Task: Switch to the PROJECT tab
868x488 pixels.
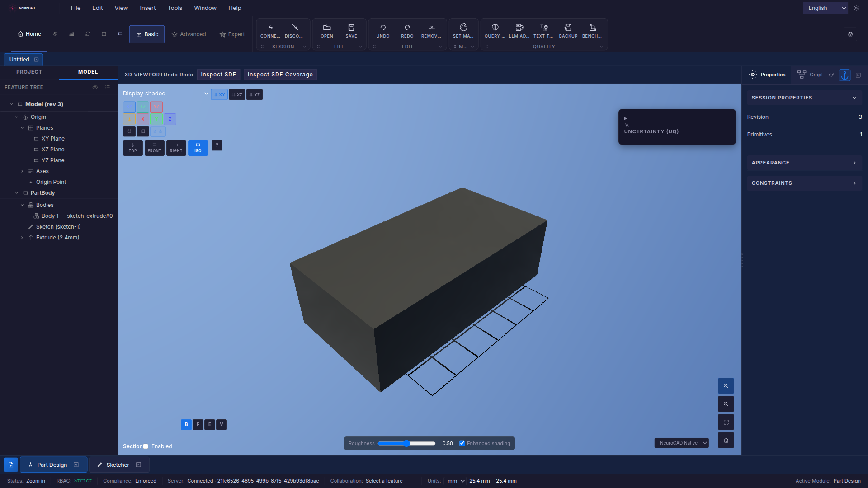Action: coord(29,72)
